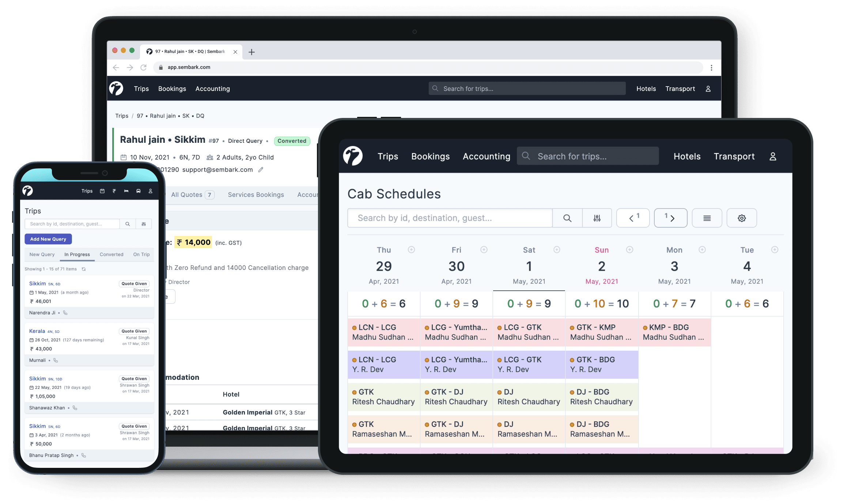
Task: Click the gear/settings icon in cab schedules toolbar
Action: click(742, 218)
